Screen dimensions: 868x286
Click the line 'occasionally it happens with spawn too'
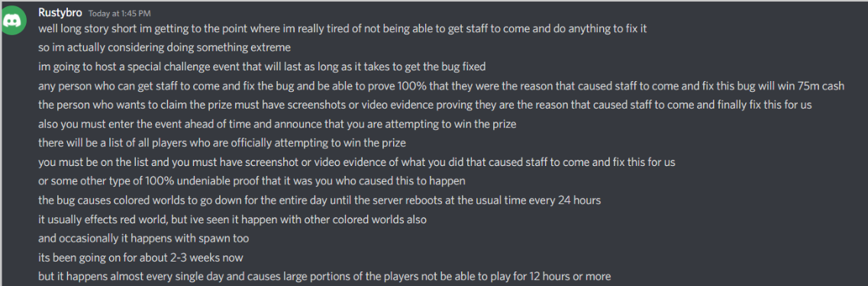[x=144, y=239]
